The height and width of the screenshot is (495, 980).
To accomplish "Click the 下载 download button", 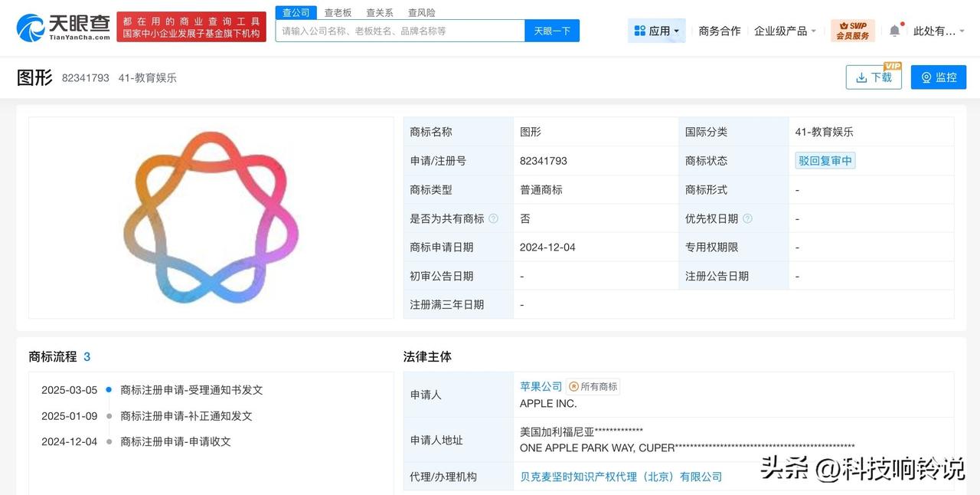I will pos(874,77).
